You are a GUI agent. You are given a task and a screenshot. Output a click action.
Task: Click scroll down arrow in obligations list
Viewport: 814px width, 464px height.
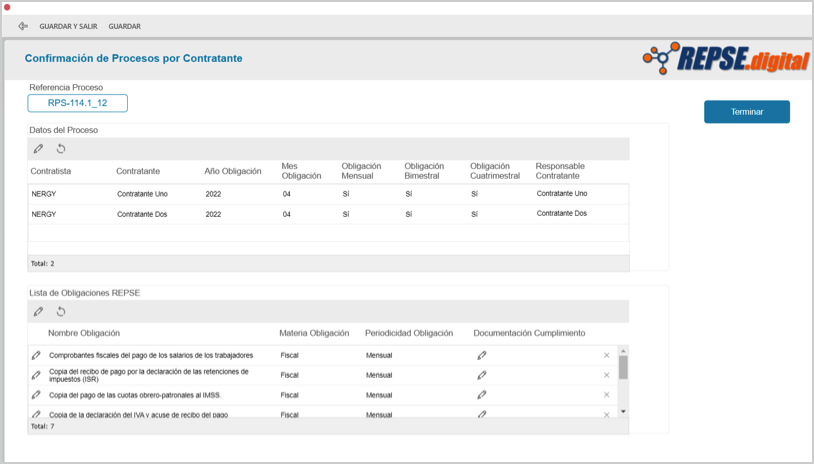click(623, 412)
